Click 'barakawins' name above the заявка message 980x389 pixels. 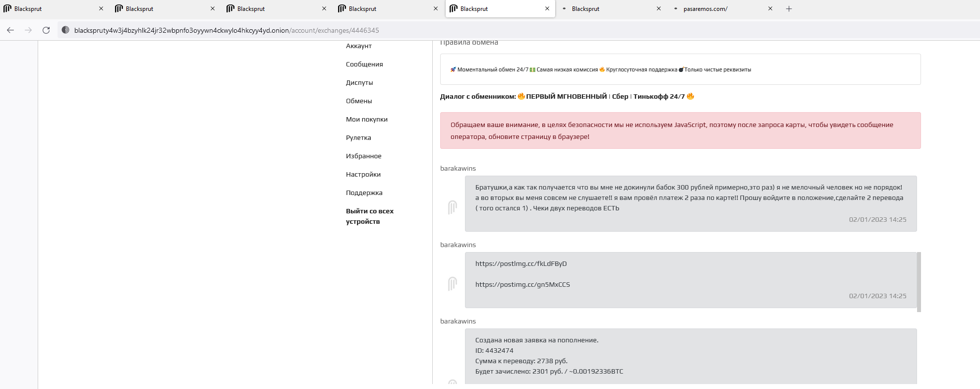click(458, 321)
